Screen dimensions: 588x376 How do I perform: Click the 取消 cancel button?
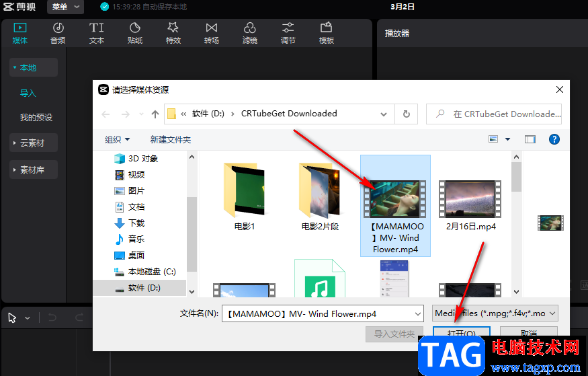tap(529, 332)
